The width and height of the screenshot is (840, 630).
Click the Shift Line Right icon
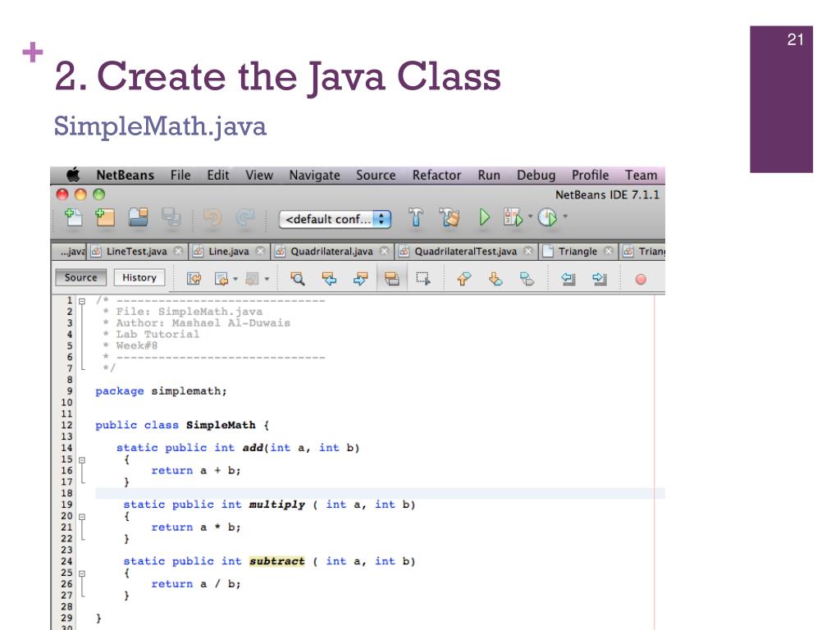coord(600,279)
